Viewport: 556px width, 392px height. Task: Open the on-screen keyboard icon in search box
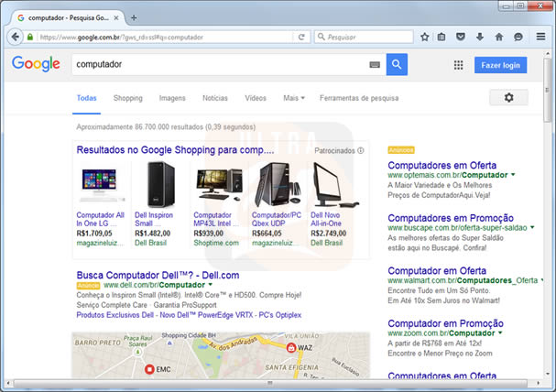pos(375,65)
